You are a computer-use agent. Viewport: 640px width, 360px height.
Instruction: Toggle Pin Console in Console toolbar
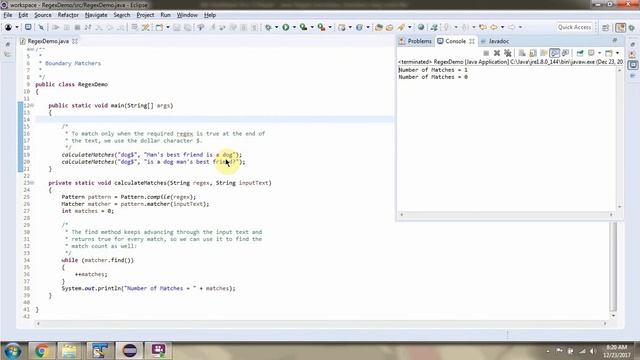click(x=580, y=53)
